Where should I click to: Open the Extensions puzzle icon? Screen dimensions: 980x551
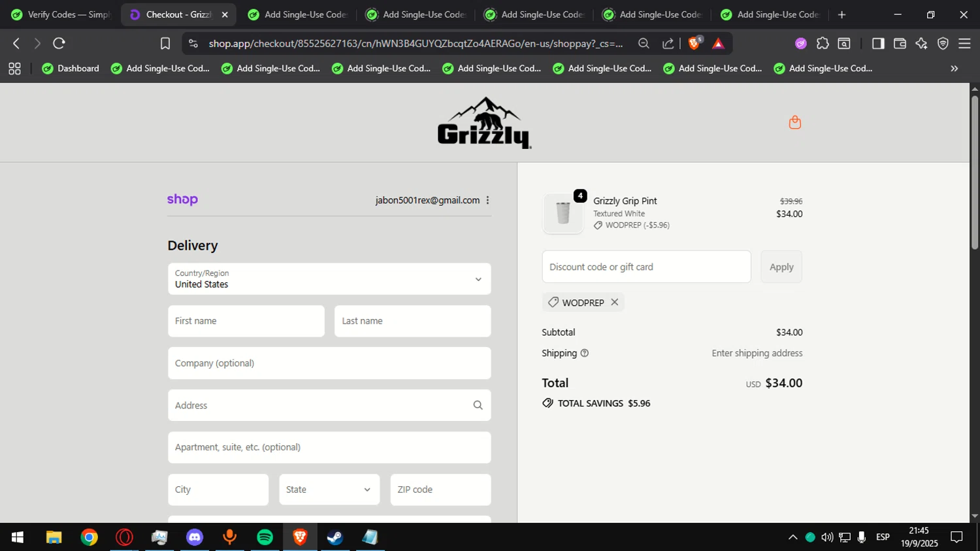[823, 43]
